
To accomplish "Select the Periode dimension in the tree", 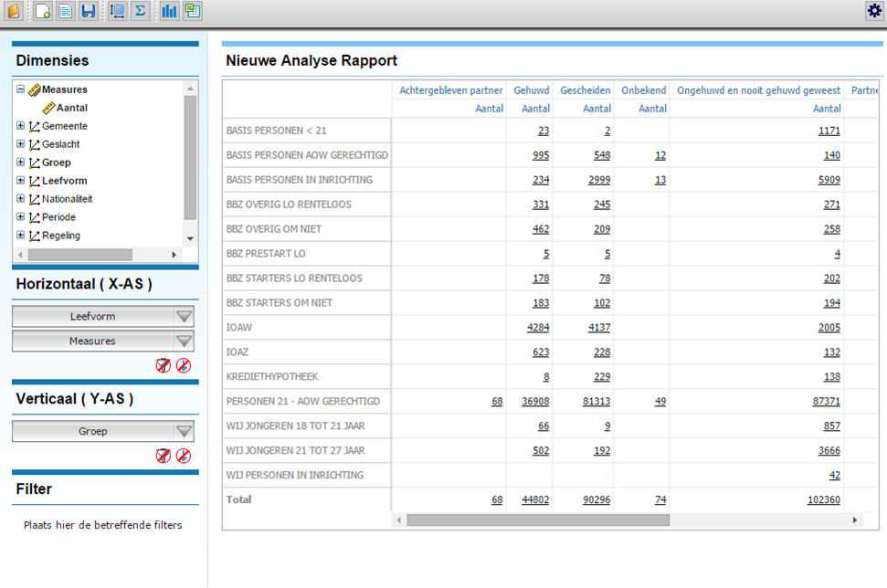I will [x=58, y=217].
